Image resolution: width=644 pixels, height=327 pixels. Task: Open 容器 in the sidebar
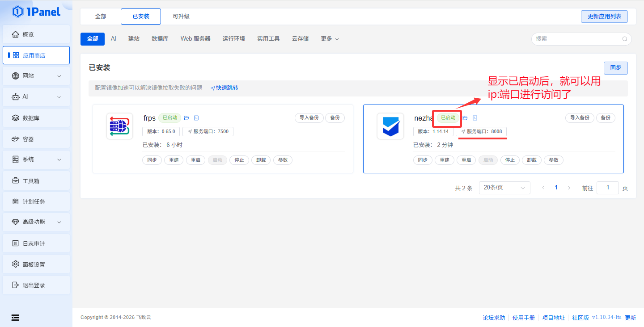pyautogui.click(x=28, y=139)
